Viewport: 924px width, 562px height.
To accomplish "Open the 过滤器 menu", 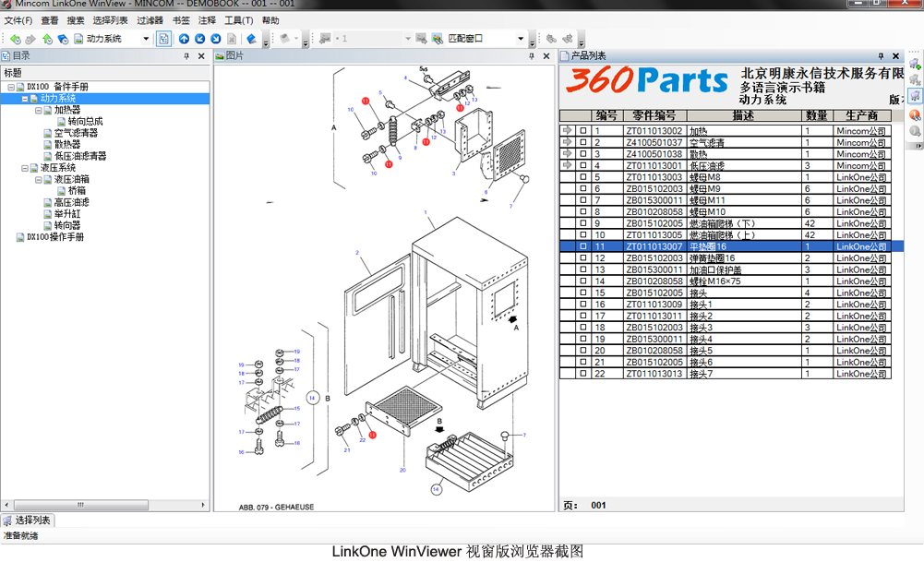I will 150,20.
